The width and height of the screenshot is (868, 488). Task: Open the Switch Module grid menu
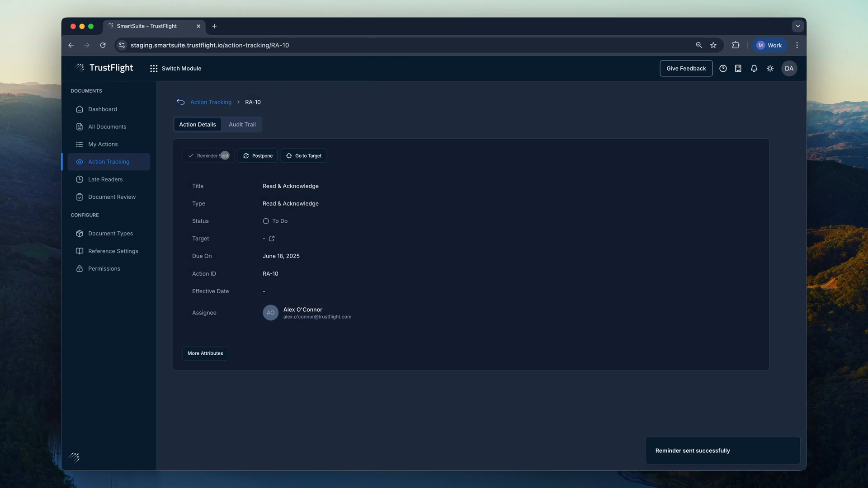(x=175, y=69)
